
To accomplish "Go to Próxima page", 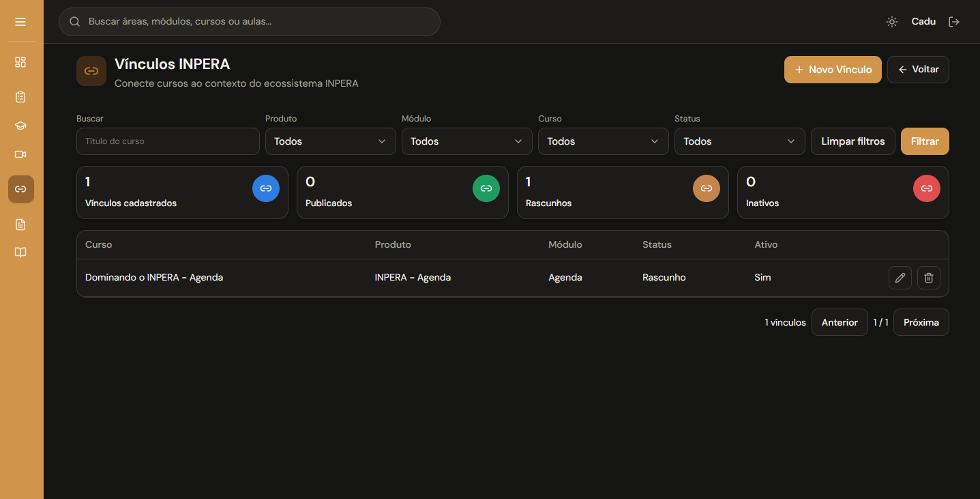I will (x=921, y=322).
